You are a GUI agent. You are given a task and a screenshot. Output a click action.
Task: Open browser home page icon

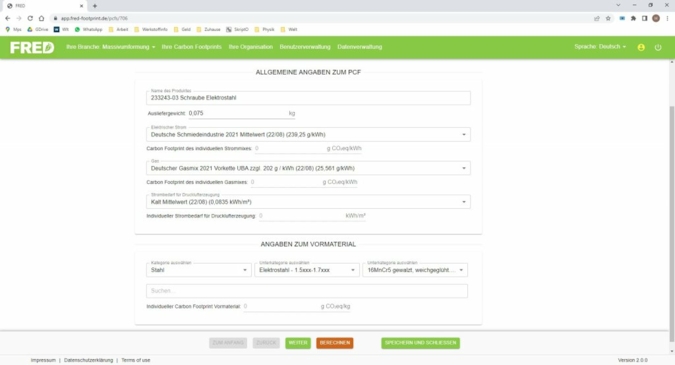point(41,18)
